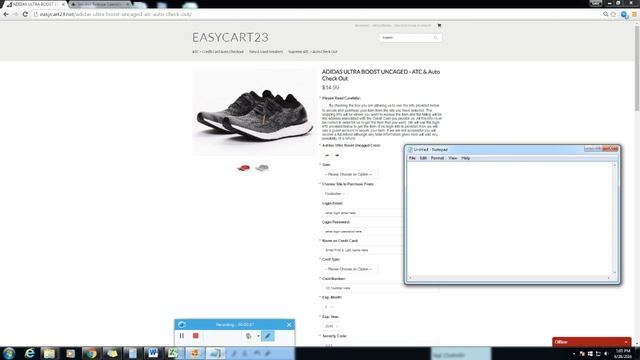The width and height of the screenshot is (640, 360).
Task: Click the recorder webcam icon
Action: coord(249,336)
